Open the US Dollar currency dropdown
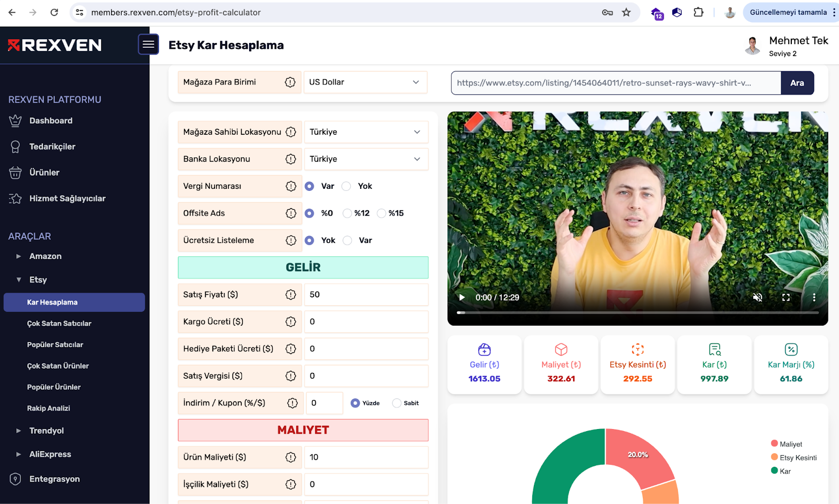 [365, 82]
